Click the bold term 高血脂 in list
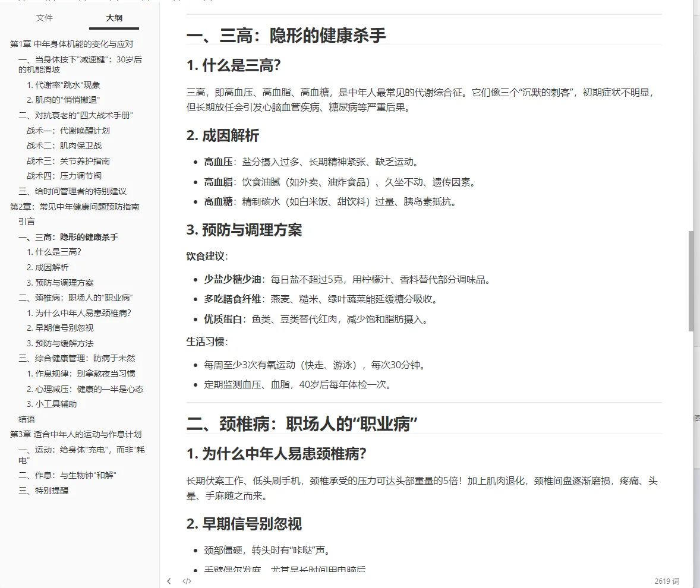Viewport: 700px width, 588px height. [218, 182]
